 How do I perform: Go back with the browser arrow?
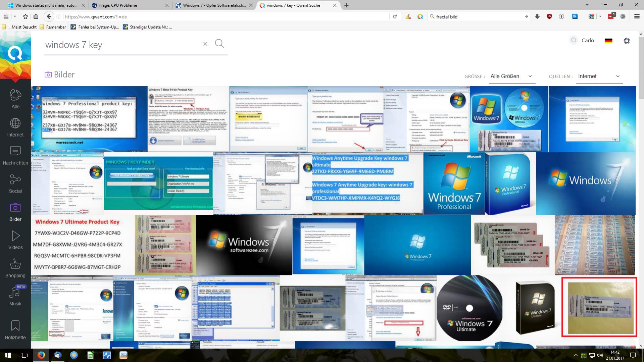pyautogui.click(x=49, y=16)
